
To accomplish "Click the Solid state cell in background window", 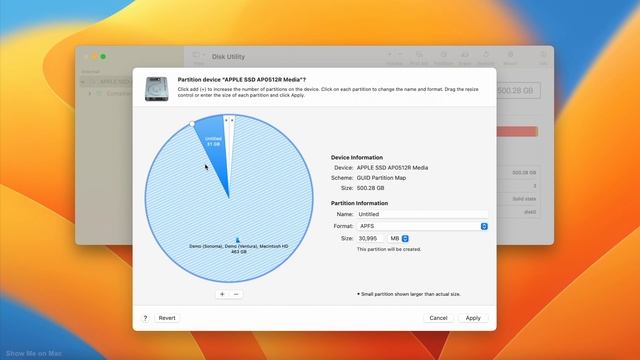I will [x=524, y=199].
